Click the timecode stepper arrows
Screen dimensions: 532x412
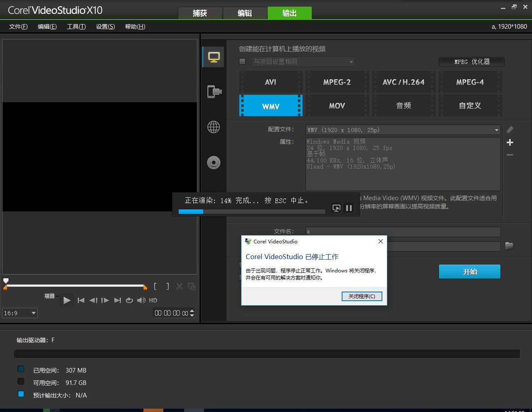coord(192,313)
